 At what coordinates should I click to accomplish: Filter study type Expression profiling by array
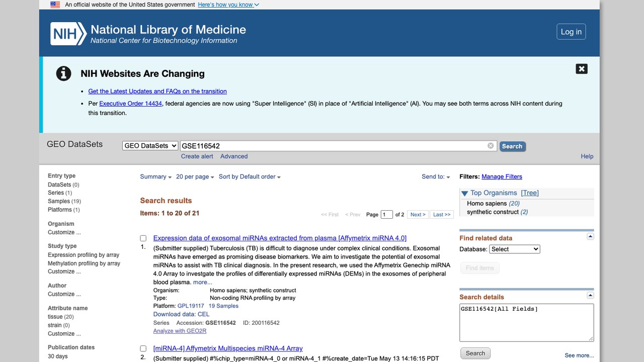(x=84, y=255)
